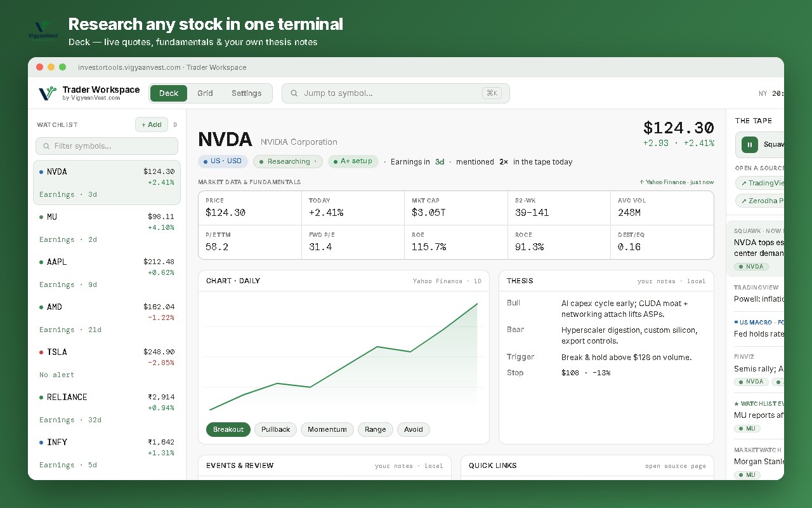Click the NVDA tag under Squawk headline
Screen dimensions: 812x508
(x=752, y=267)
